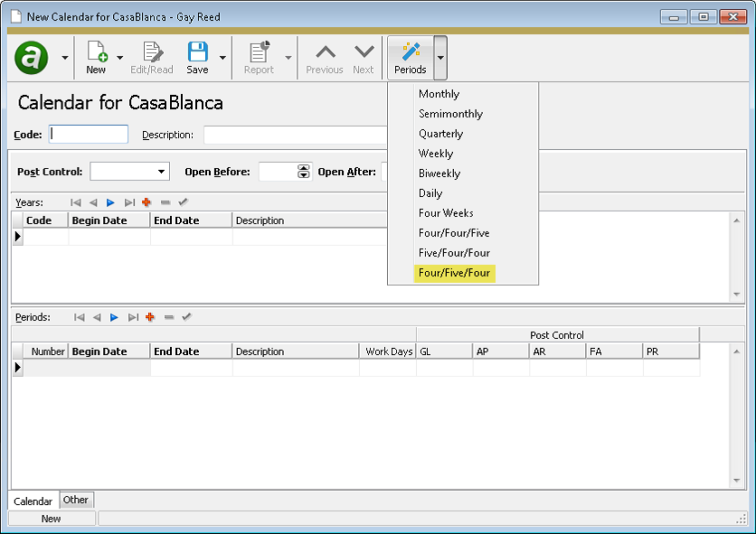The width and height of the screenshot is (756, 534).
Task: Open the Periods button dropdown arrow
Action: [440, 56]
